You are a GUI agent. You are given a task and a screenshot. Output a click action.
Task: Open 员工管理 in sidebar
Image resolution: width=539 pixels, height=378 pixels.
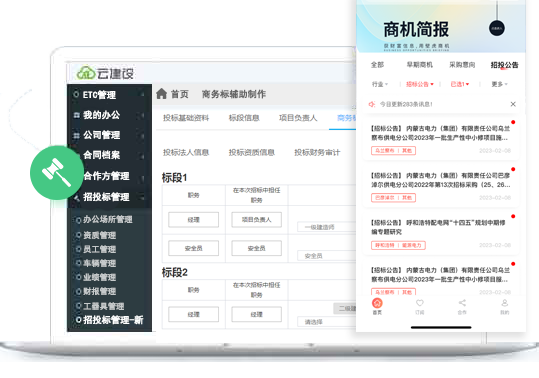click(100, 249)
